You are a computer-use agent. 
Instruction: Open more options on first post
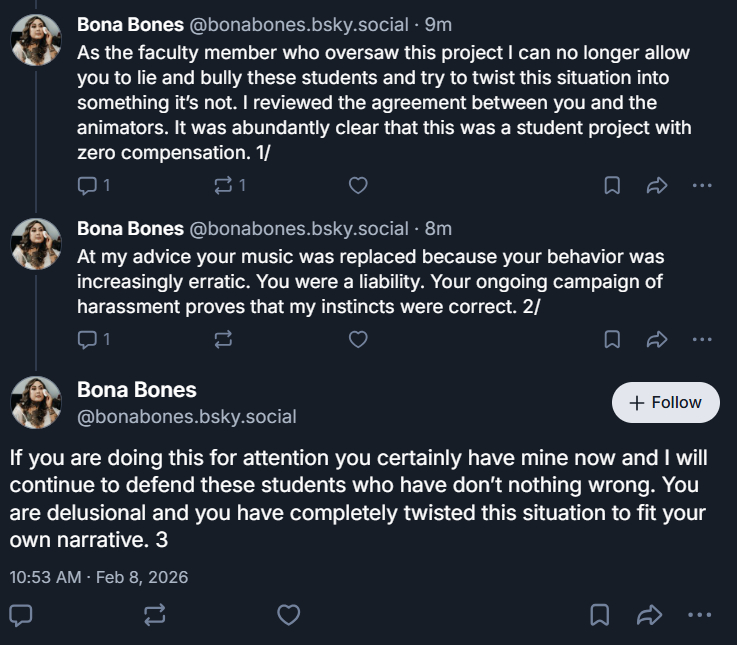tap(702, 185)
